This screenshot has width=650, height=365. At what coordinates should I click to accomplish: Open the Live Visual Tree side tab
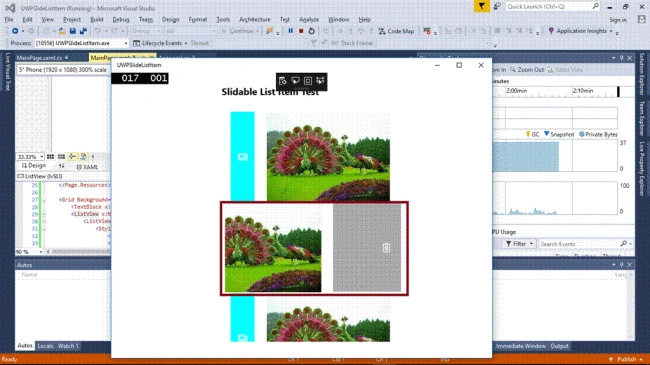[7, 71]
